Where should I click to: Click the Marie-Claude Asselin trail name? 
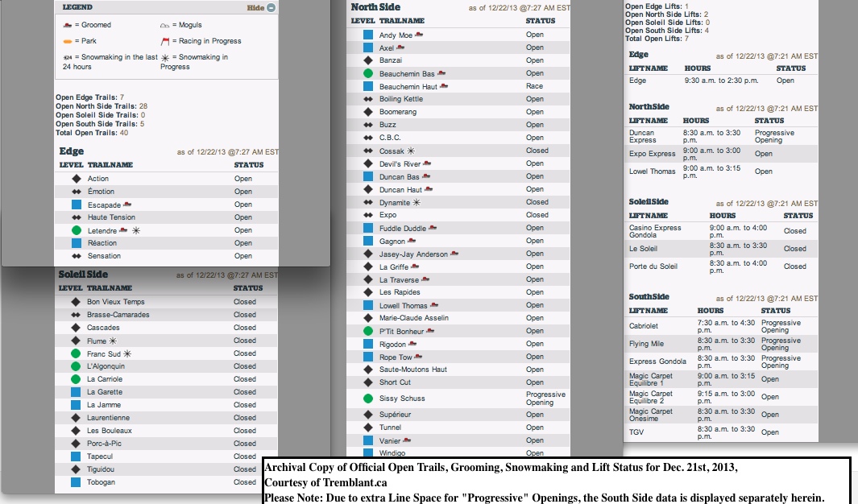413,317
